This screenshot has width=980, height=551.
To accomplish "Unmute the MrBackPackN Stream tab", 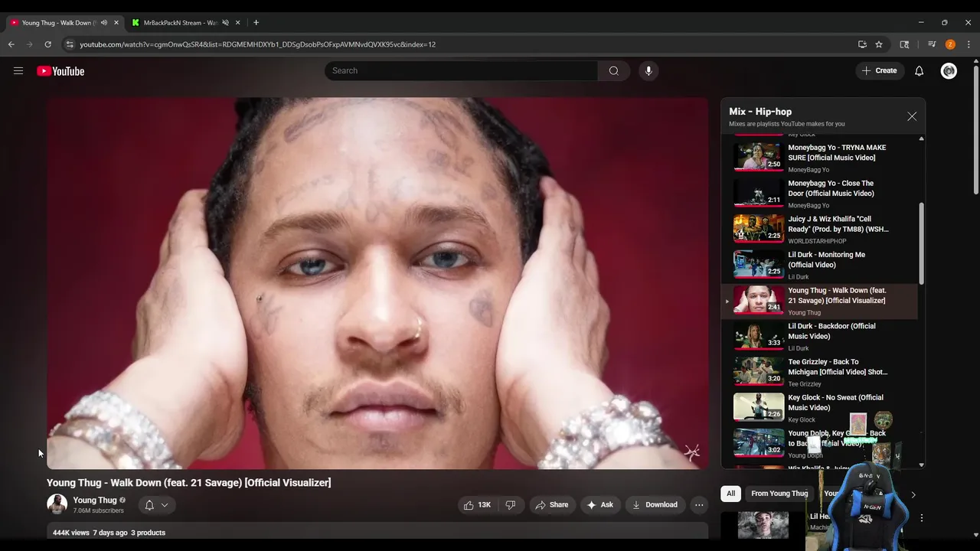I will coord(225,23).
